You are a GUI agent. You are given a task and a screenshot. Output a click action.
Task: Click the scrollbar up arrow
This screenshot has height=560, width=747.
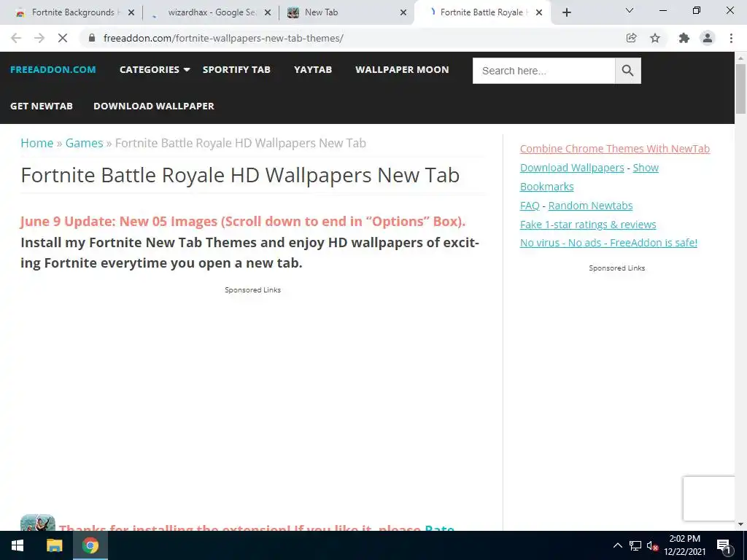740,58
